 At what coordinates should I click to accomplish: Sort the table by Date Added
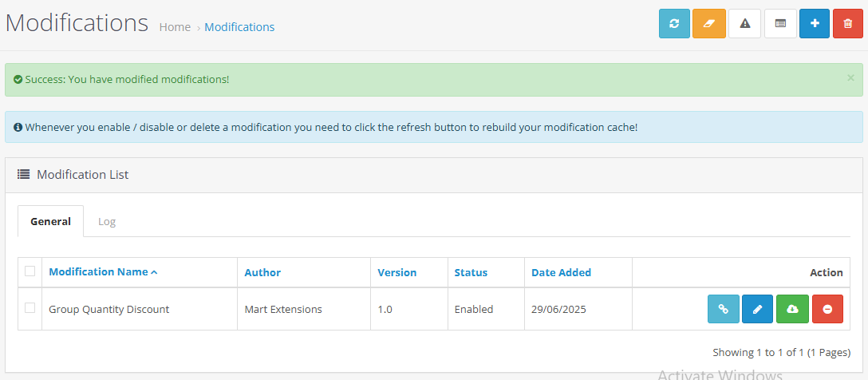[561, 272]
